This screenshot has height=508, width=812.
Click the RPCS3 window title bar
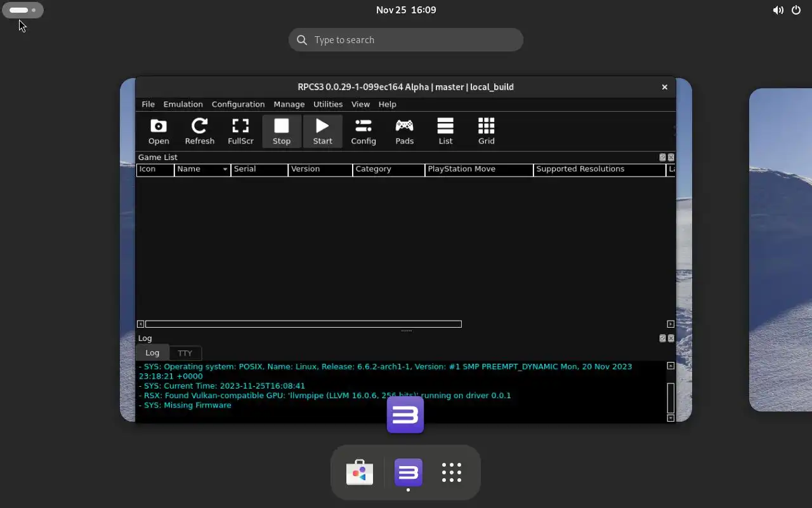406,87
